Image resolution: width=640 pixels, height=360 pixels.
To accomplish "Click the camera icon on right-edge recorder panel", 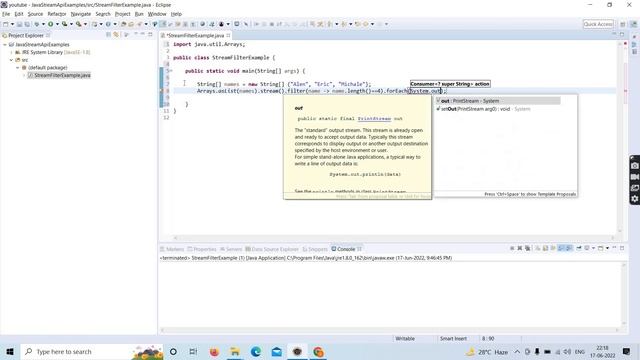I will point(635,166).
